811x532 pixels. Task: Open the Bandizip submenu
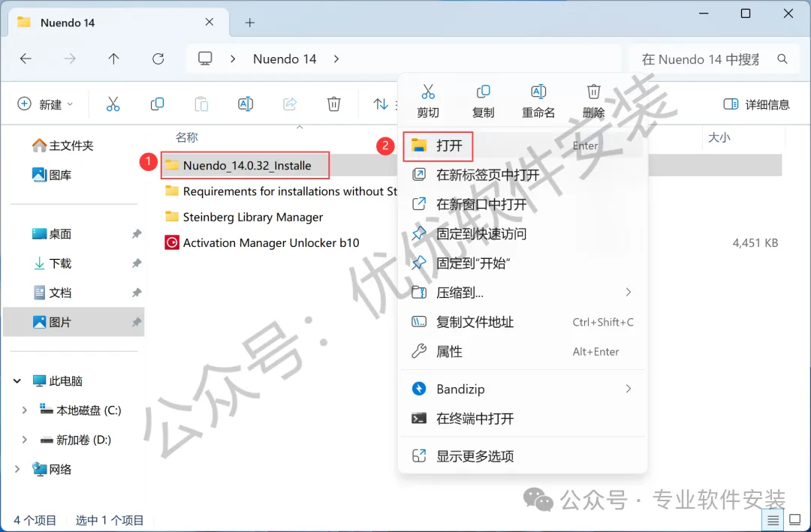pos(523,389)
